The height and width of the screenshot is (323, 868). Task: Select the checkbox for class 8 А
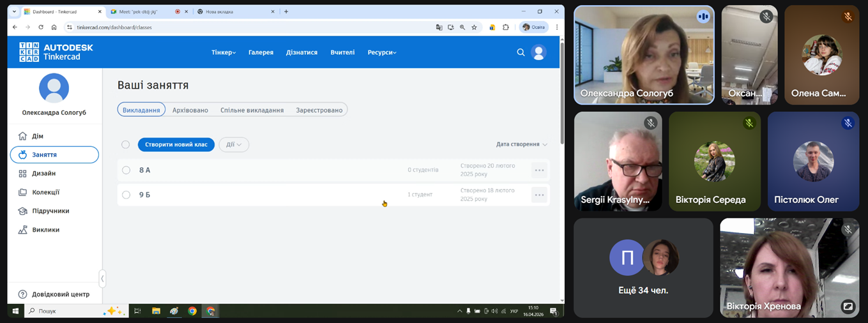click(x=126, y=170)
